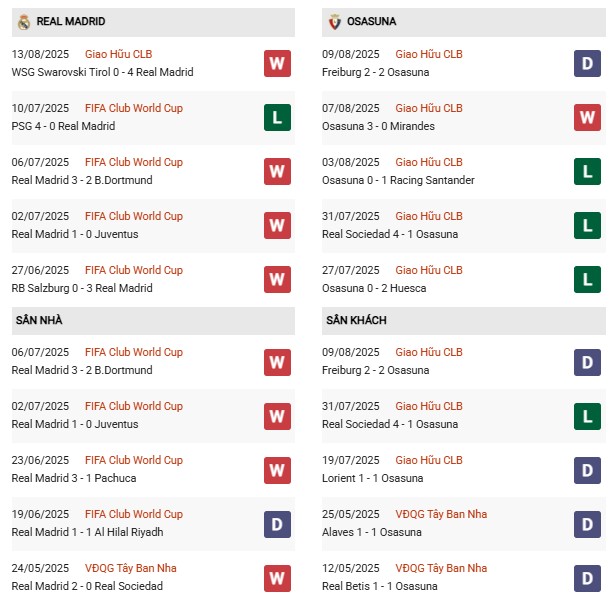610x601 pixels.
Task: Click the W badge for Pachuca match
Action: 277,470
